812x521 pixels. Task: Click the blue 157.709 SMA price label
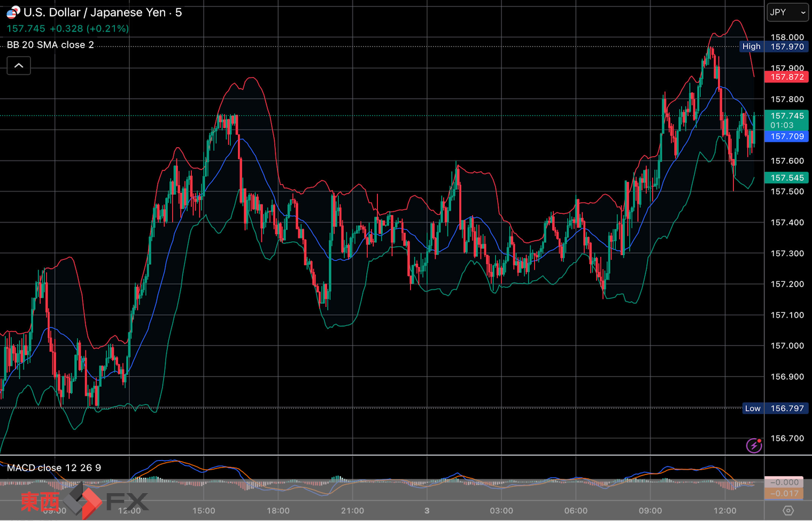[786, 136]
